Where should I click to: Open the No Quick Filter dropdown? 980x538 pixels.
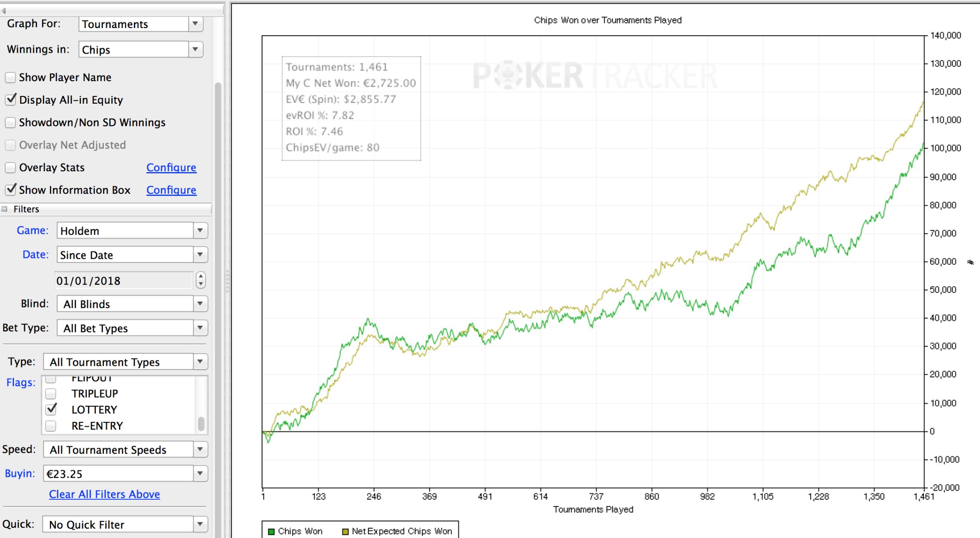(125, 524)
